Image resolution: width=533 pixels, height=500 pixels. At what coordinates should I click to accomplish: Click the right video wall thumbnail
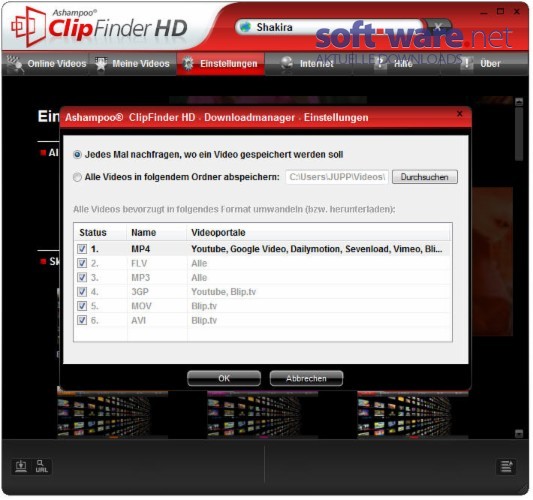click(413, 414)
